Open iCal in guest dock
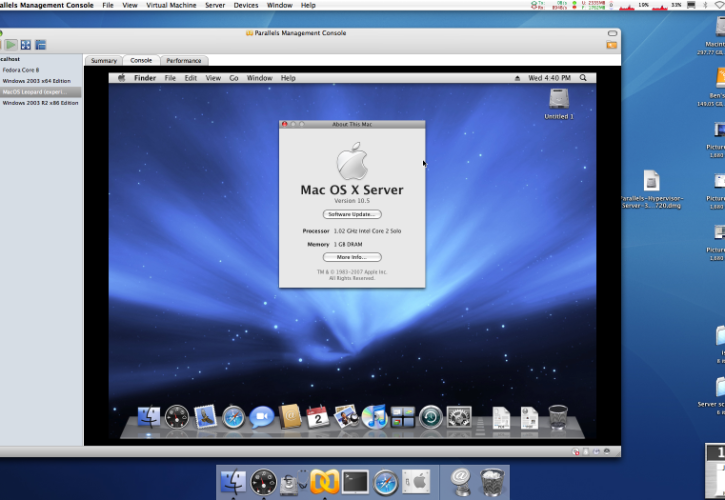Screen dimensions: 725x500 318,417
